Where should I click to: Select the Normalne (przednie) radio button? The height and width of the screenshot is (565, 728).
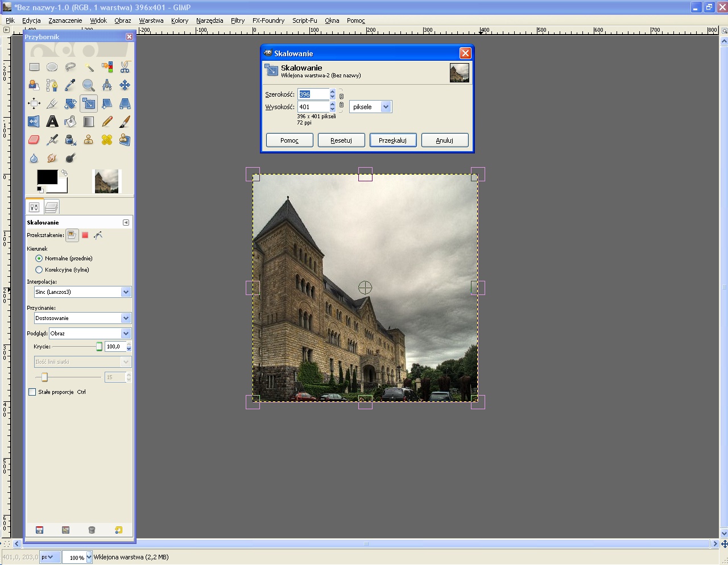39,259
